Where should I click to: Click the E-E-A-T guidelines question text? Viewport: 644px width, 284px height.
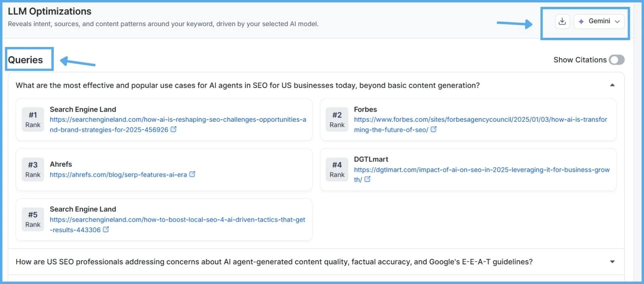(274, 262)
